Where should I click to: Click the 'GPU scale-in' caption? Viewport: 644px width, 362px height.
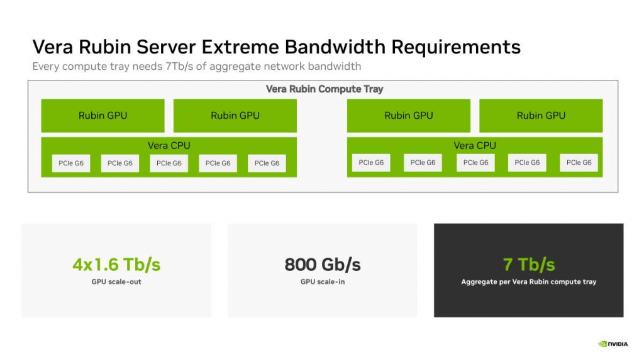(x=323, y=282)
